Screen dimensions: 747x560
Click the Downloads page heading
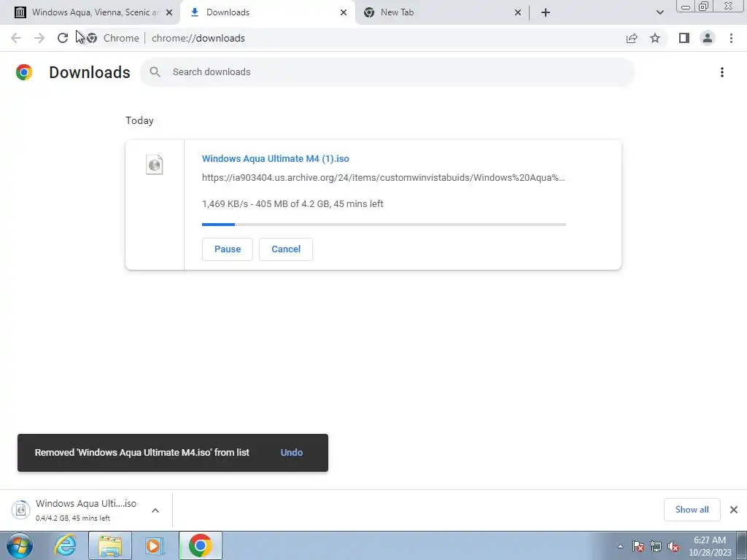(x=90, y=72)
